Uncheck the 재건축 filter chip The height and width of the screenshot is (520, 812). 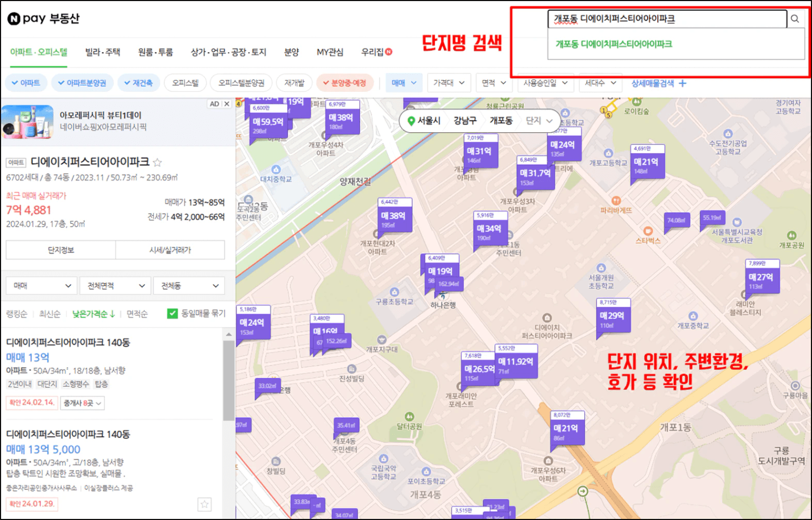tap(138, 83)
